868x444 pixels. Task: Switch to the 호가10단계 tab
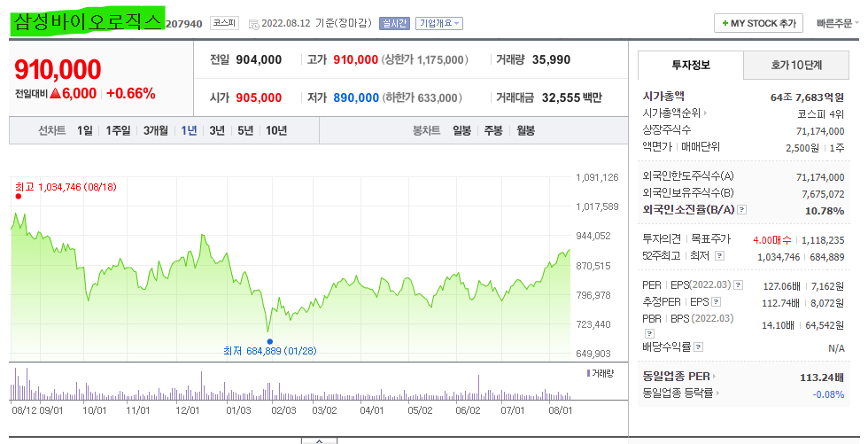point(796,66)
